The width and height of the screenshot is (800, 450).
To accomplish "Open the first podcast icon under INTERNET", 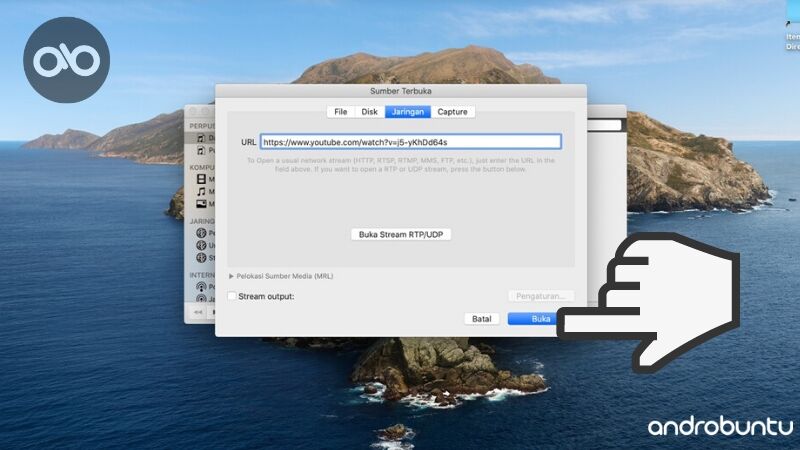I will tap(201, 287).
